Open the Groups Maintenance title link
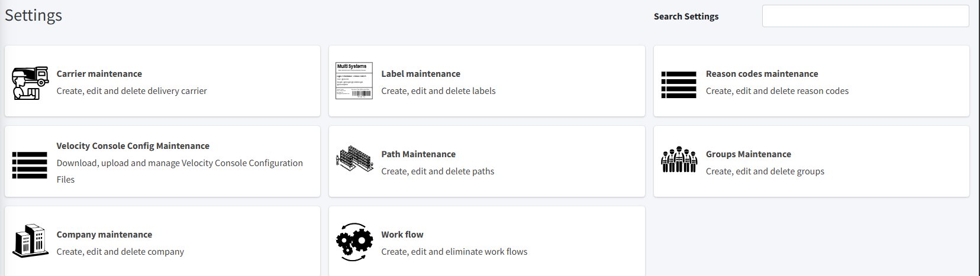This screenshot has height=276, width=980. 748,154
